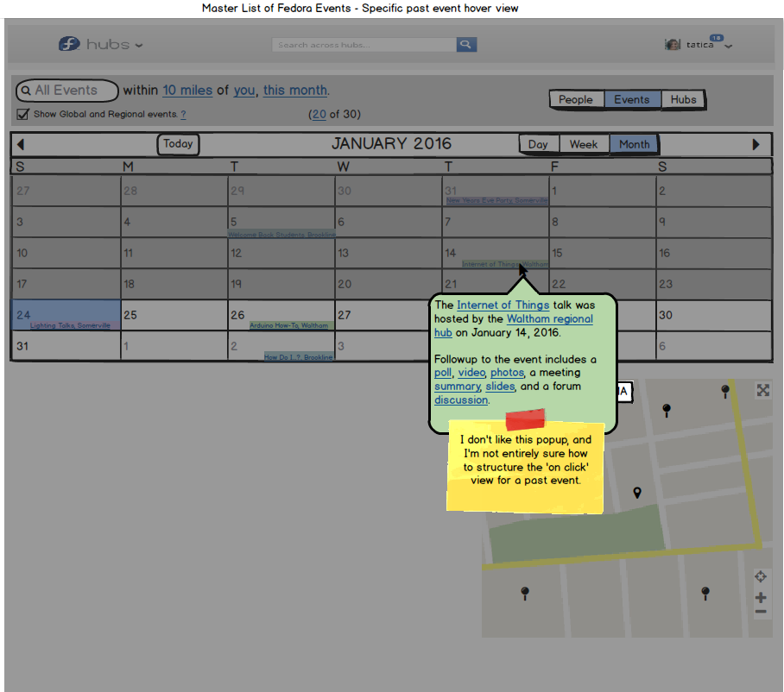The image size is (784, 692).
Task: Click the Today button
Action: point(178,144)
